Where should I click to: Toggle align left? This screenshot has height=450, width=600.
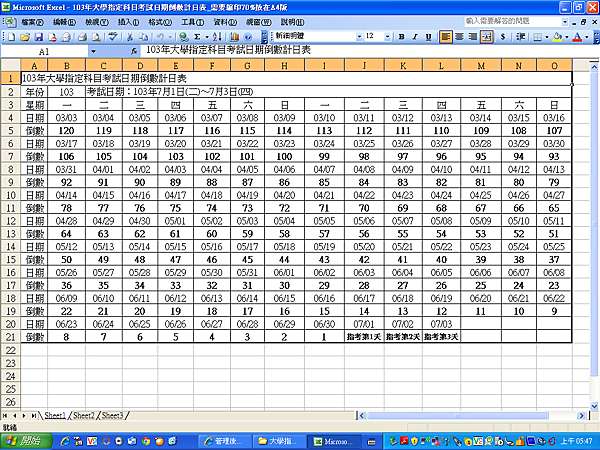[x=445, y=37]
